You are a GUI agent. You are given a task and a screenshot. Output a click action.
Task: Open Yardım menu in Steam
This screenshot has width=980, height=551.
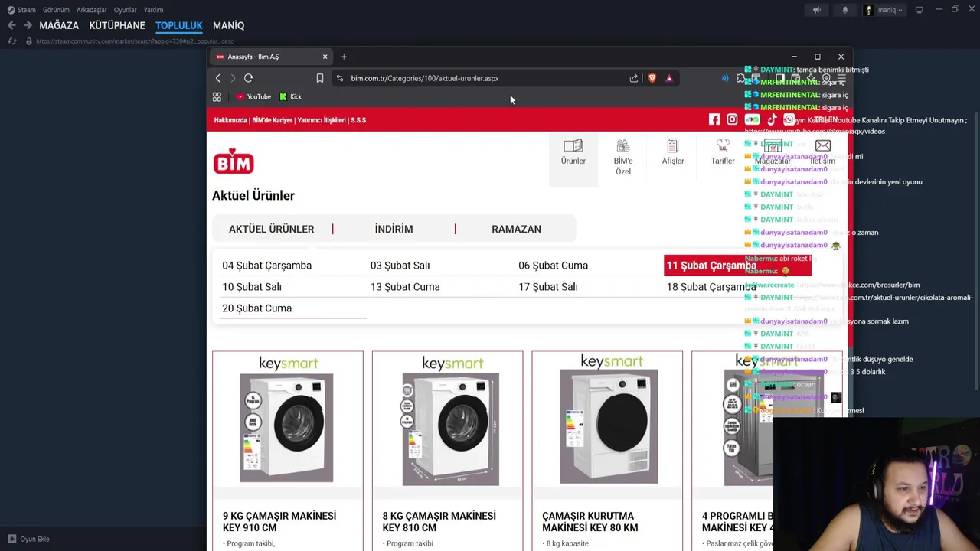tap(153, 10)
